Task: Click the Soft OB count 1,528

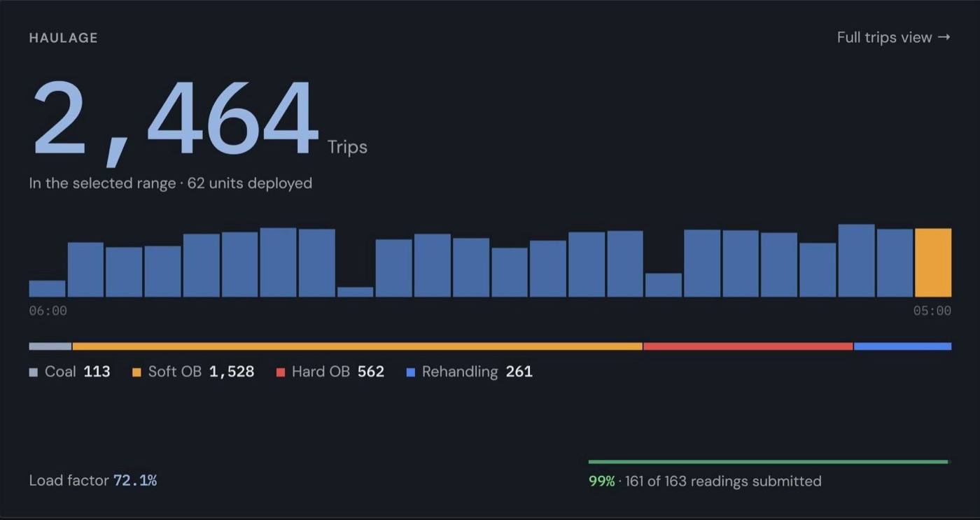Action: (x=231, y=372)
